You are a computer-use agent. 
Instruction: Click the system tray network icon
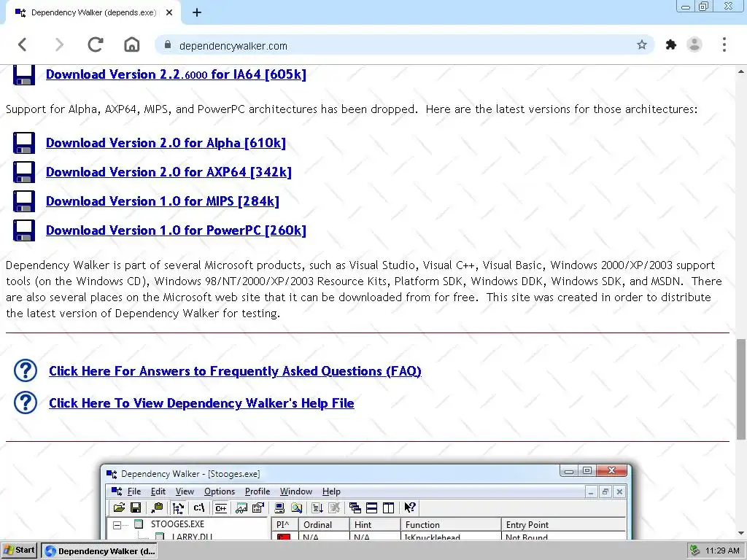point(695,551)
